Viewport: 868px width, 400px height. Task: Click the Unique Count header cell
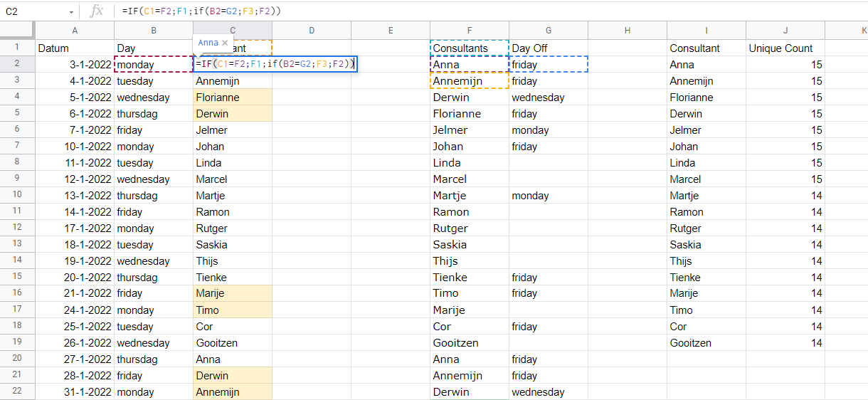coord(785,48)
